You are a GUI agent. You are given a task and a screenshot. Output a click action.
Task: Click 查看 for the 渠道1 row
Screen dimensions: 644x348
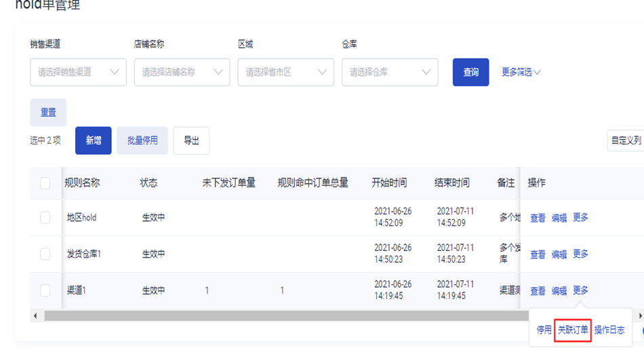point(538,291)
